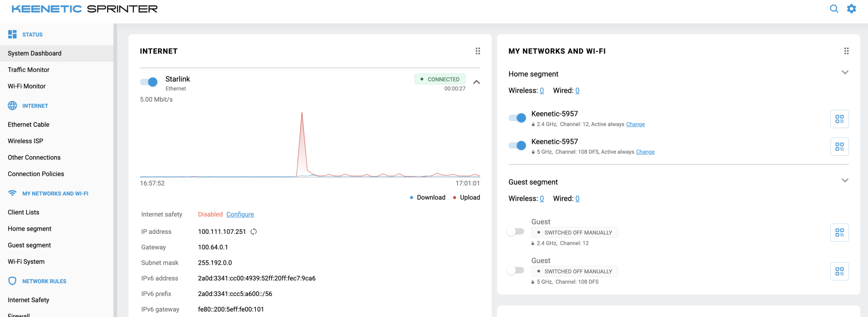Image resolution: width=868 pixels, height=317 pixels.
Task: Enable the 5 GHz Guest network
Action: [x=515, y=270]
